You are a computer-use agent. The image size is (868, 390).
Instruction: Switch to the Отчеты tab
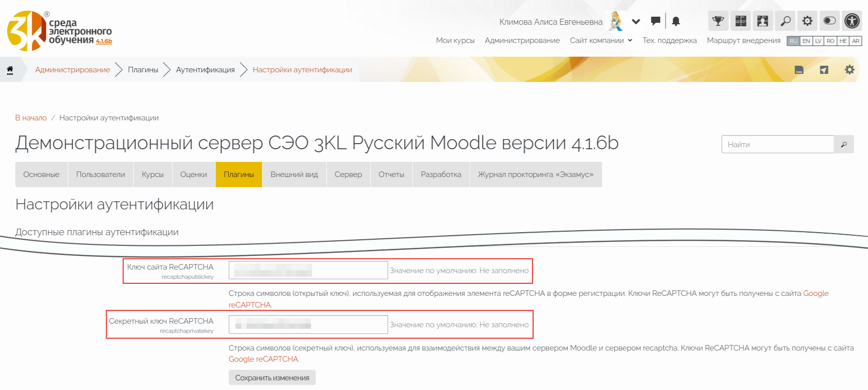(392, 175)
